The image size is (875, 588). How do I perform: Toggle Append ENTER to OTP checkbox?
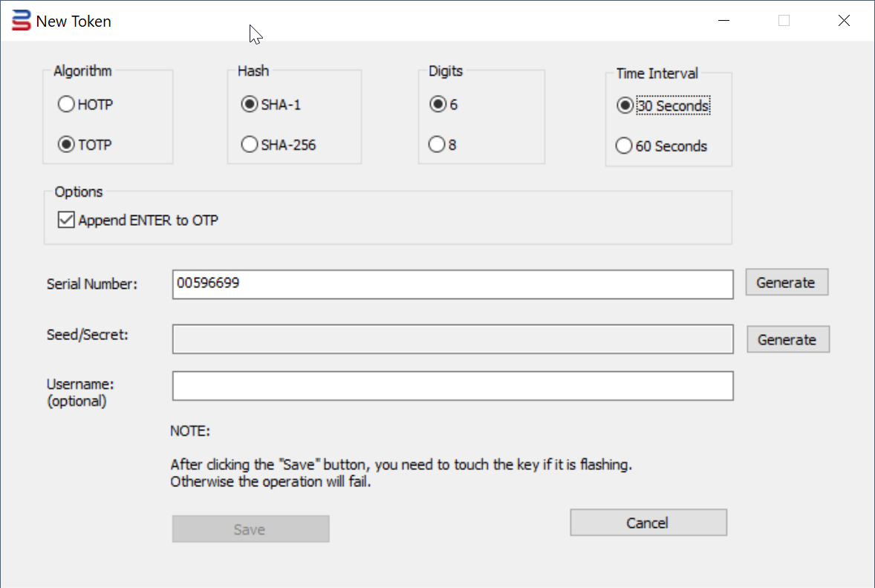(67, 220)
